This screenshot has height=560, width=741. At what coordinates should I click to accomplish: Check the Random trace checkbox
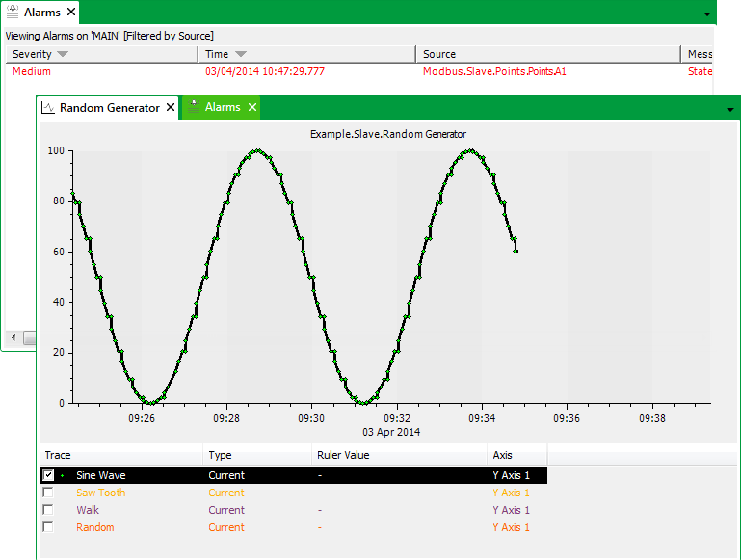[47, 527]
